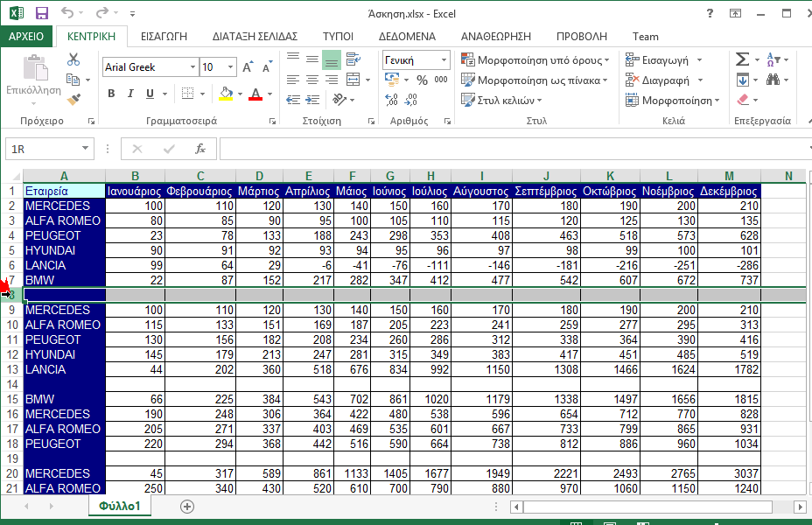Apply yellow fill color
The image size is (812, 525).
[226, 94]
